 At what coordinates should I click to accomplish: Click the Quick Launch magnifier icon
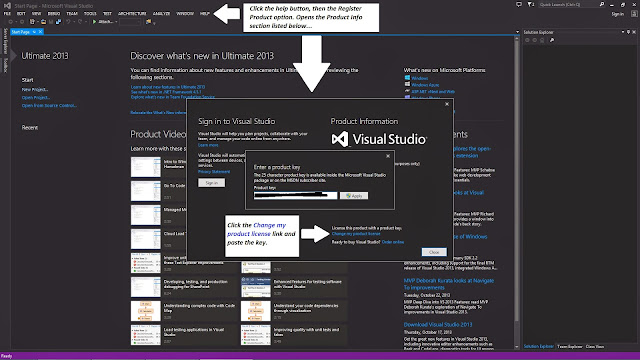point(602,4)
